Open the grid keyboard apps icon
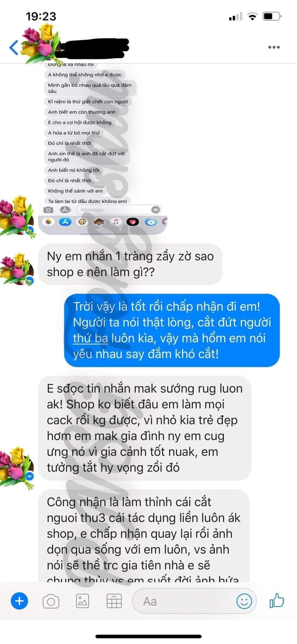Screen dimensions: 297x644 pos(114,602)
